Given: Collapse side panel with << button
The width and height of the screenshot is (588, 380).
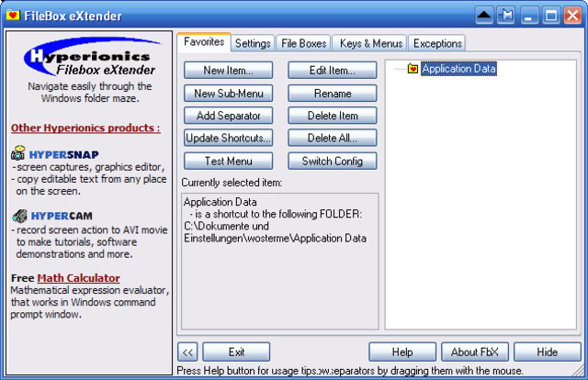Looking at the screenshot, I should 187,352.
